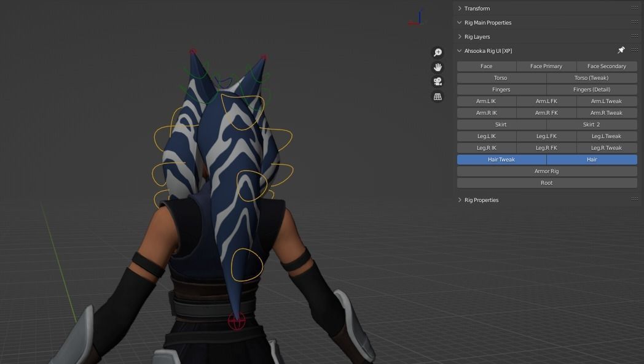
Task: Expand the Rig Layers panel
Action: pos(460,37)
